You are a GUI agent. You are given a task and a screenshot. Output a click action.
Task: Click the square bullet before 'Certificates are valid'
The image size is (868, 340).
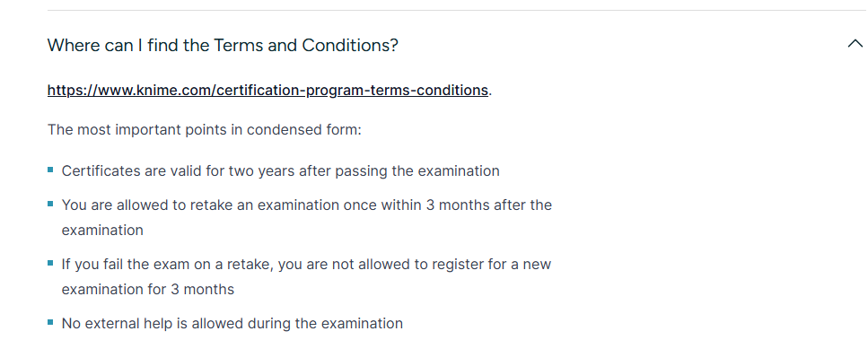(50, 170)
